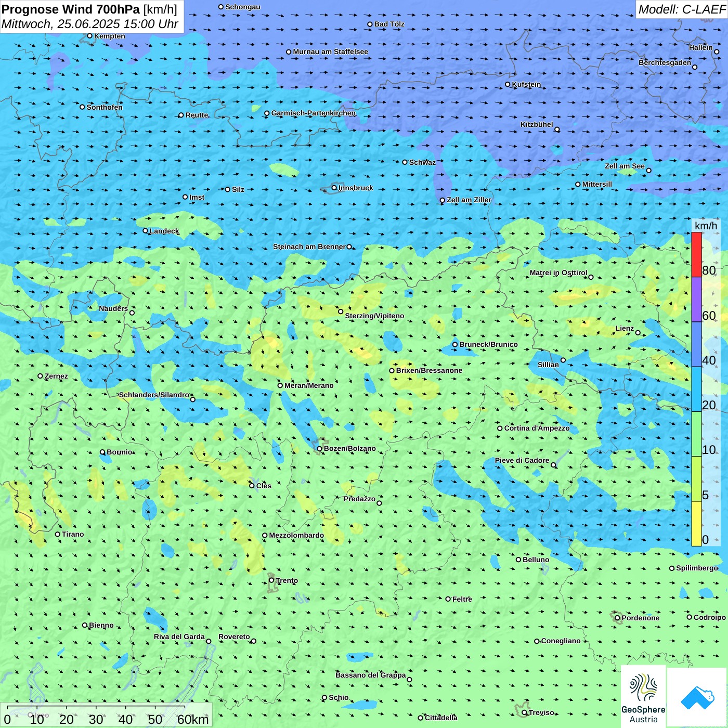Select the Tirano city marker circle
The width and height of the screenshot is (728, 728).
coord(58,534)
